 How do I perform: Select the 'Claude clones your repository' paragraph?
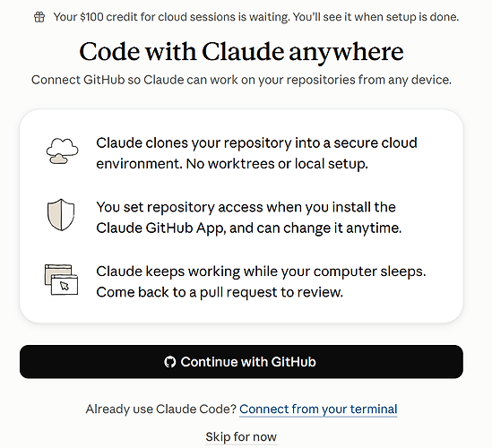click(x=256, y=153)
